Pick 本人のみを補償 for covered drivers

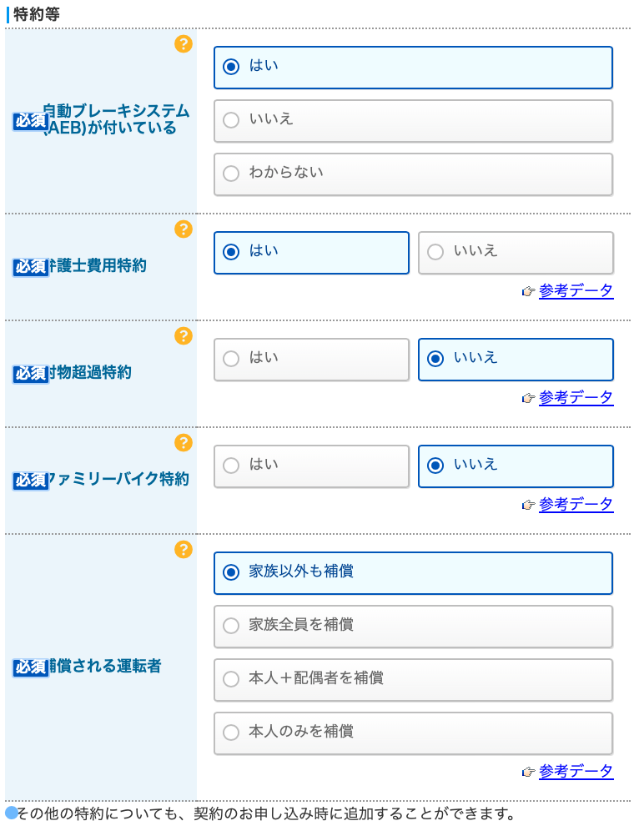pyautogui.click(x=414, y=733)
